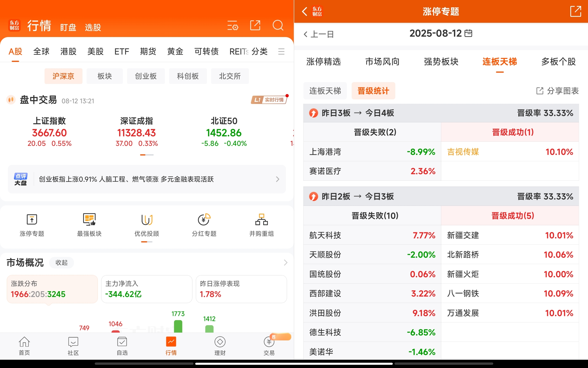588x368 pixels.
Task: Tap 分享图表 share link
Action: pos(557,91)
